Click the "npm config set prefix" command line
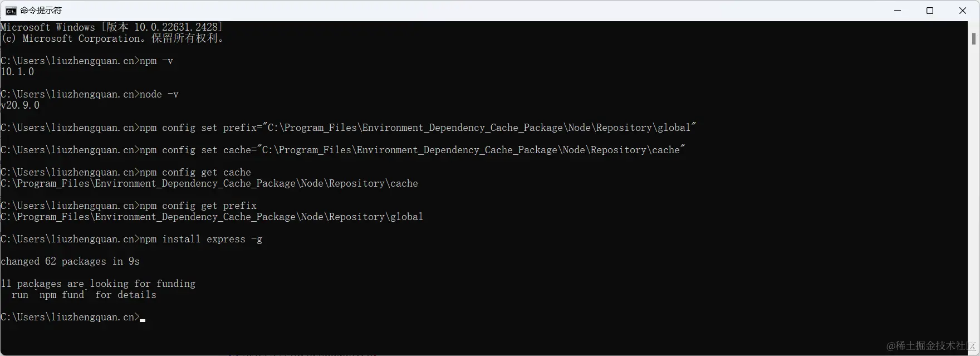The height and width of the screenshot is (356, 980). [418, 128]
